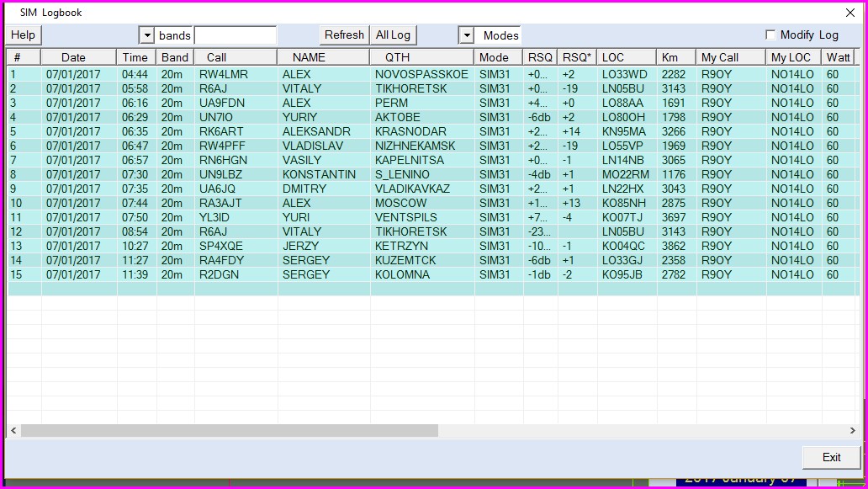Select row with QTH MOSCOW
This screenshot has height=489, width=868.
[400, 203]
